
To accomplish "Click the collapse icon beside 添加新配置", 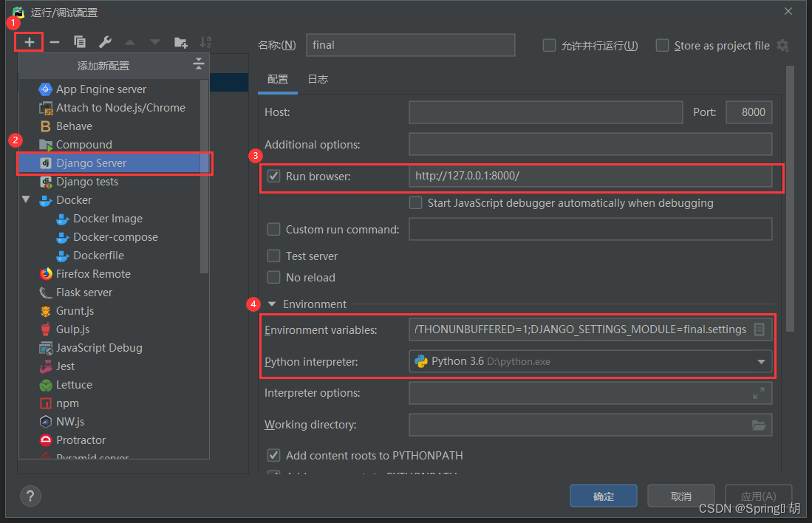I will pos(198,64).
